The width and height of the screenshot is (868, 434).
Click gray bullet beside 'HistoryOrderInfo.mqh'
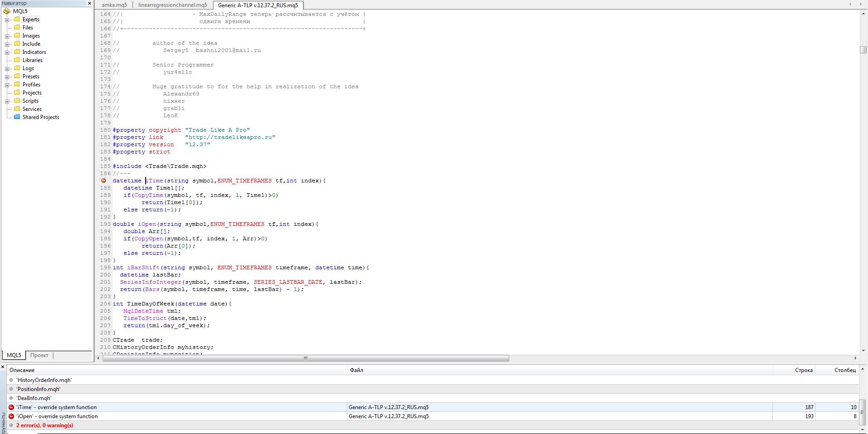[11, 380]
